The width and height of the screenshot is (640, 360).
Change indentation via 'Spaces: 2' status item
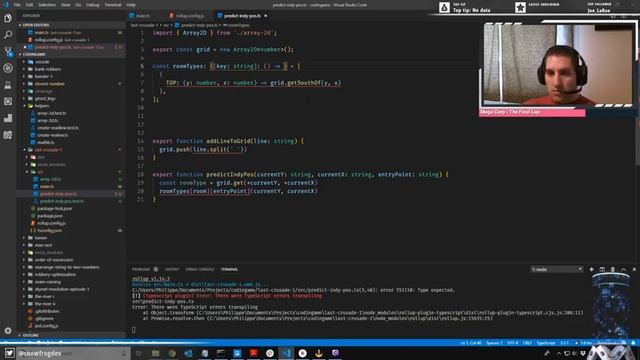point(494,343)
